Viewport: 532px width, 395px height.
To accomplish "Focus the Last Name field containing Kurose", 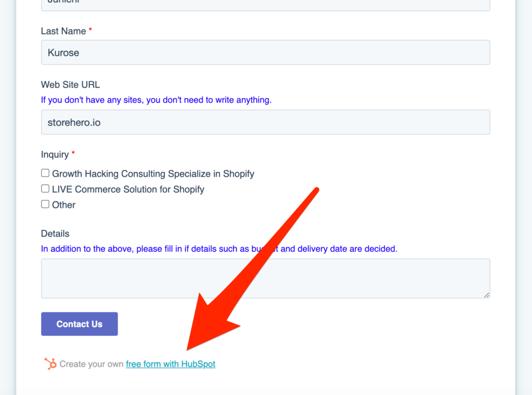I will 265,52.
